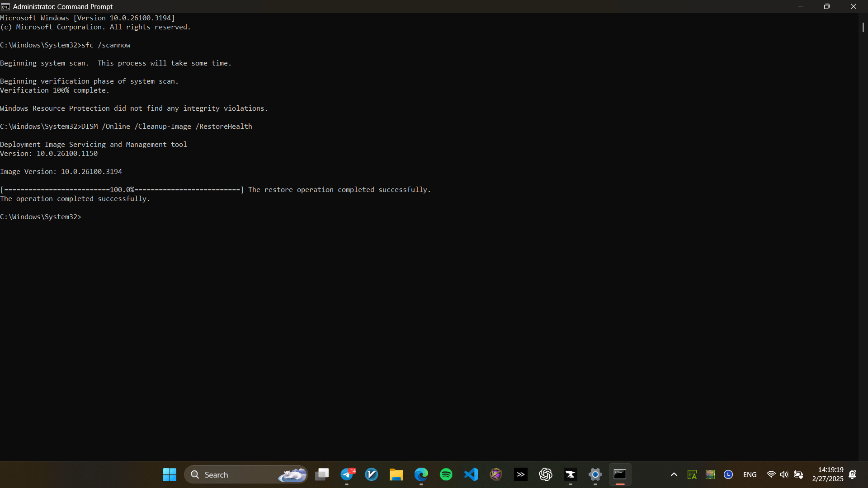
Task: Open the ChatGPT app icon
Action: pyautogui.click(x=546, y=474)
